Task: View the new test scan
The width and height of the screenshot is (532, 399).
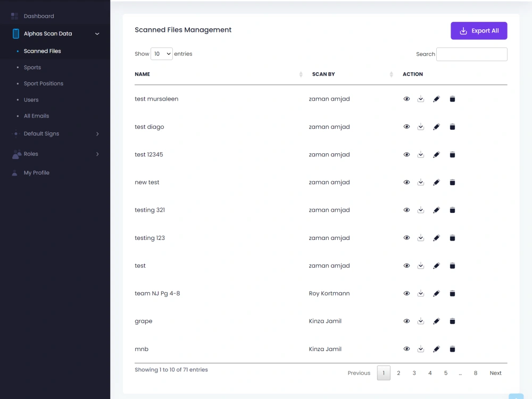Action: [x=406, y=182]
